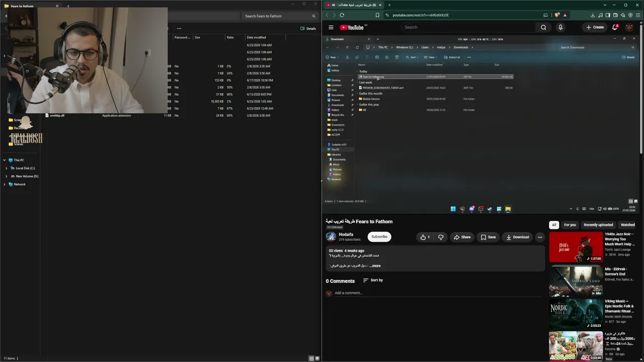This screenshot has width=644, height=362.
Task: Select the Watched filter chip
Action: [x=628, y=225]
